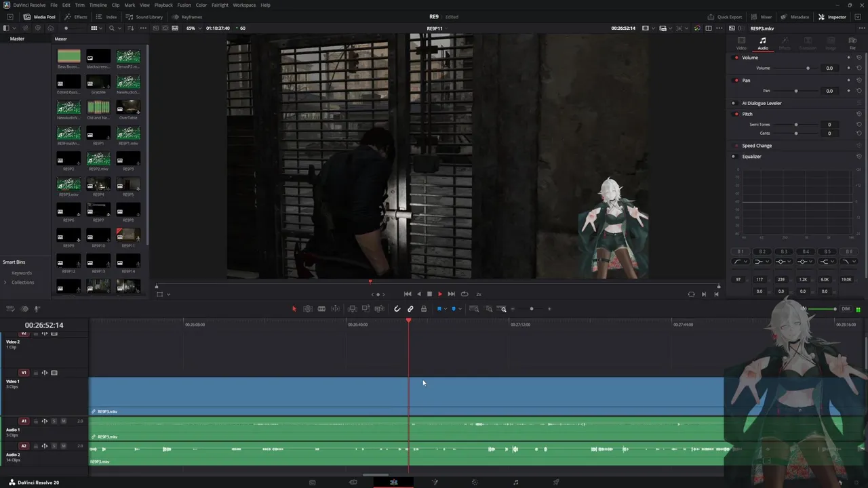This screenshot has height=488, width=868.
Task: Open the Metadata panel
Action: [795, 17]
